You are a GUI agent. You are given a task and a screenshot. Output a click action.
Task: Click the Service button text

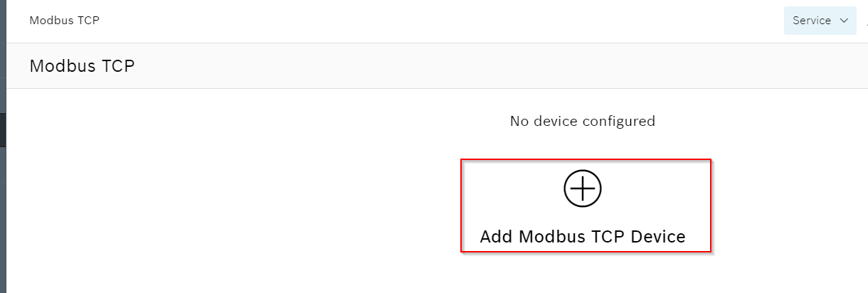pyautogui.click(x=812, y=21)
